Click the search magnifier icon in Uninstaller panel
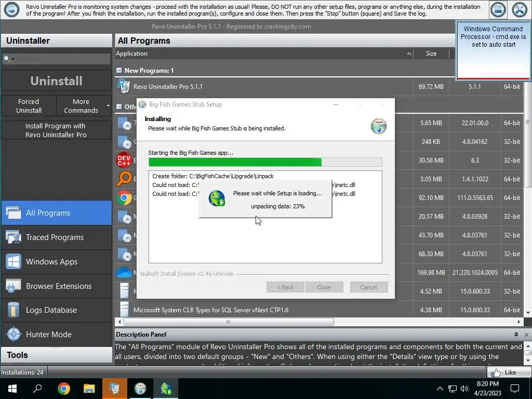 coord(6,59)
